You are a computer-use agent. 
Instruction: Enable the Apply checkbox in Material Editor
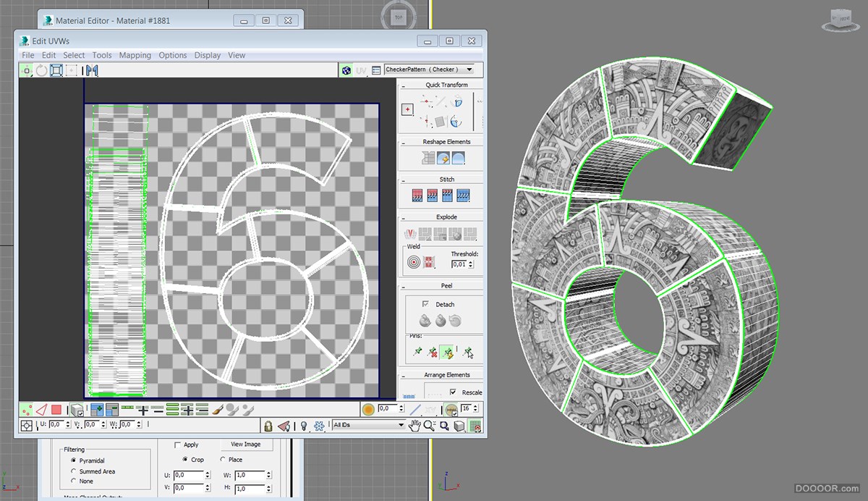click(178, 445)
